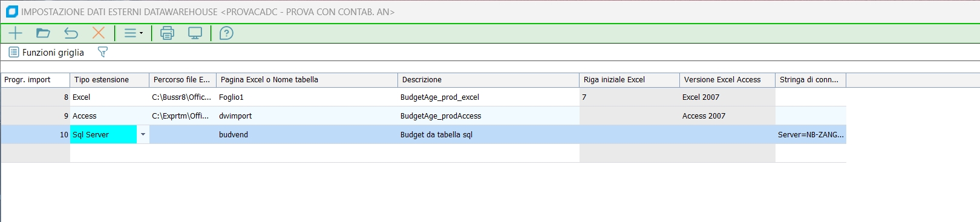The image size is (980, 222).
Task: Sort by Progr. import column header
Action: (35, 80)
